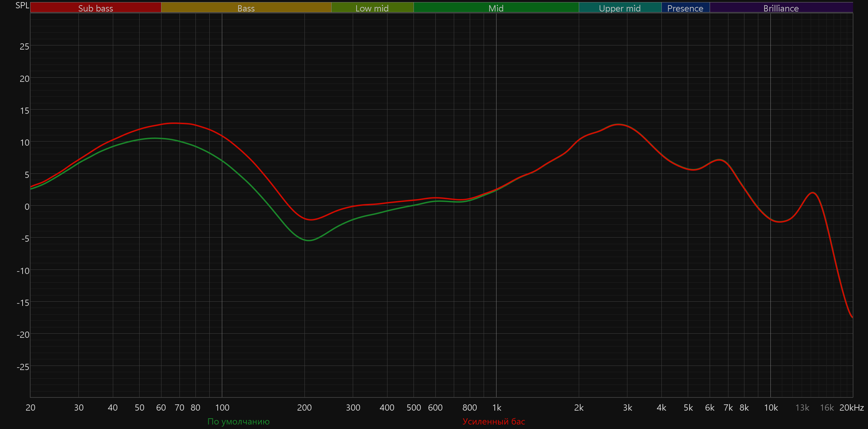This screenshot has width=868, height=429.
Task: Click the 100 Hz axis label
Action: click(222, 407)
